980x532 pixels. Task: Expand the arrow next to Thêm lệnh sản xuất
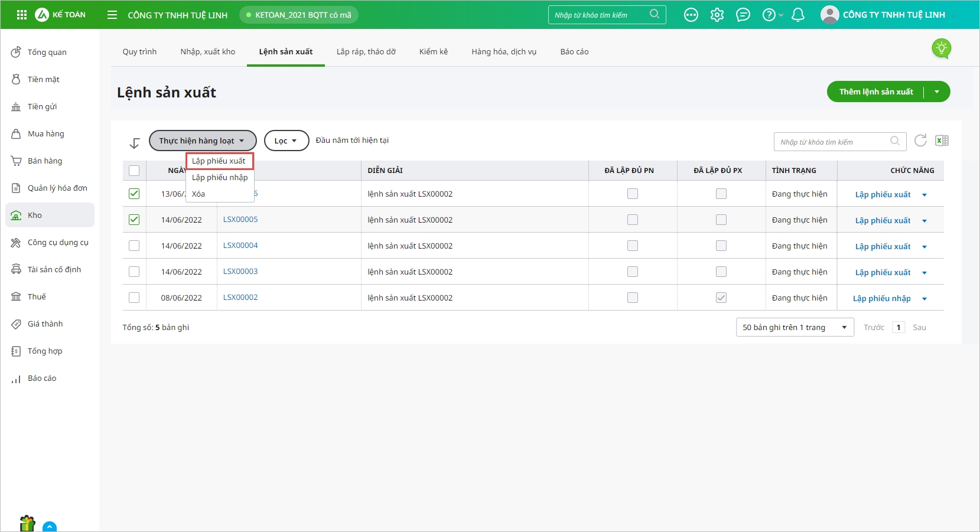pos(937,92)
